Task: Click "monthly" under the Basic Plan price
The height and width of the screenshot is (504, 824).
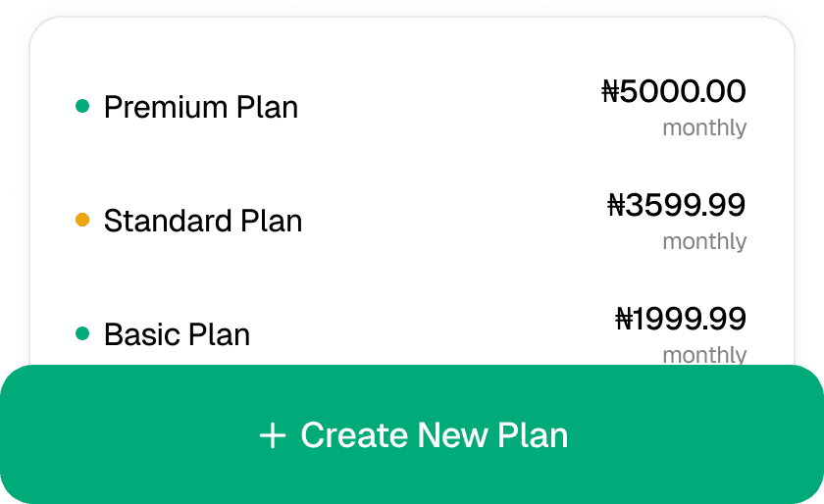Action: (x=704, y=355)
